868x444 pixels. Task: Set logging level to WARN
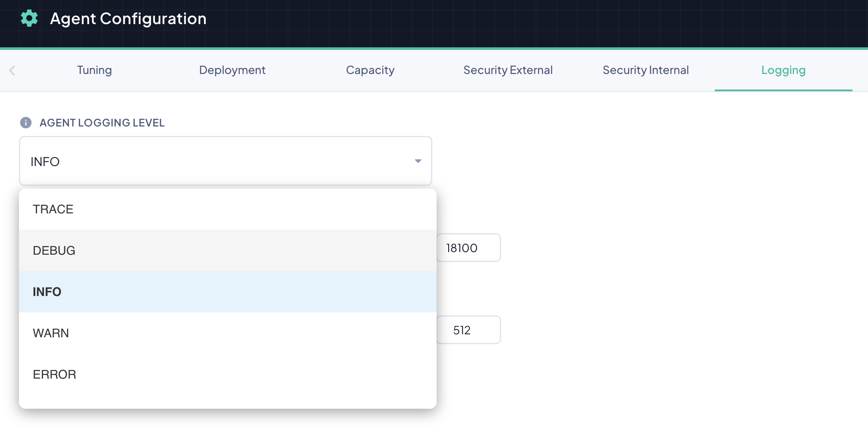click(x=228, y=333)
